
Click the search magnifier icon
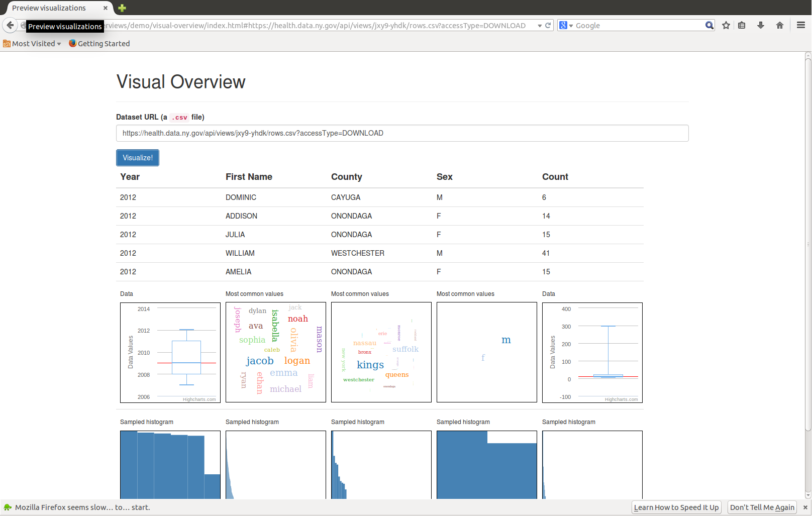(709, 25)
